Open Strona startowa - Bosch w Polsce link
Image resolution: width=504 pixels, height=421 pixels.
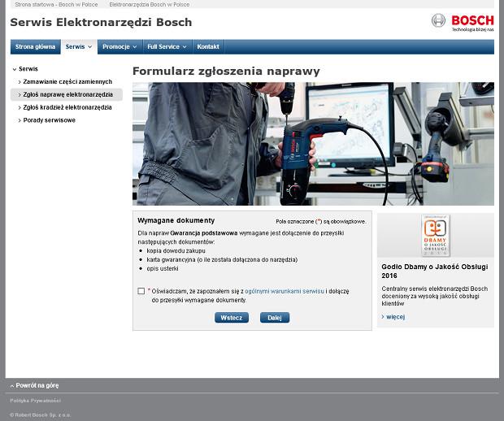click(56, 5)
